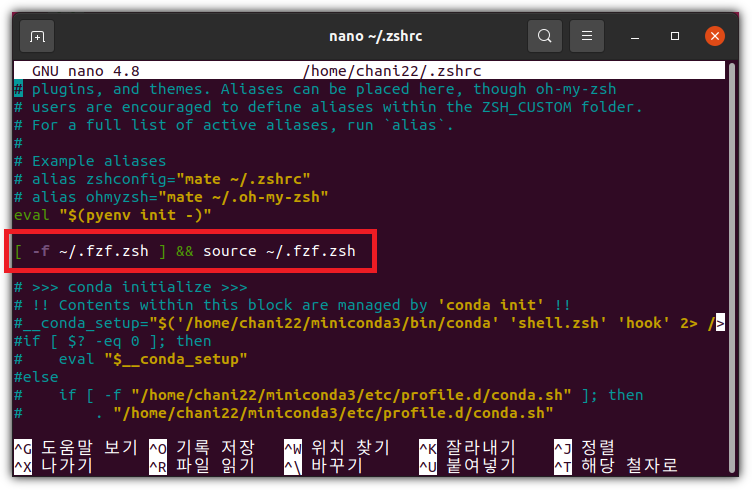Click the ^O 기록 저장 shortcut
The height and width of the screenshot is (490, 752).
(x=202, y=447)
